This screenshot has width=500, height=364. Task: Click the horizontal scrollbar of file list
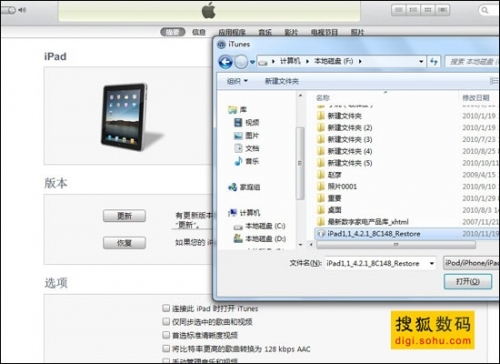(396, 245)
